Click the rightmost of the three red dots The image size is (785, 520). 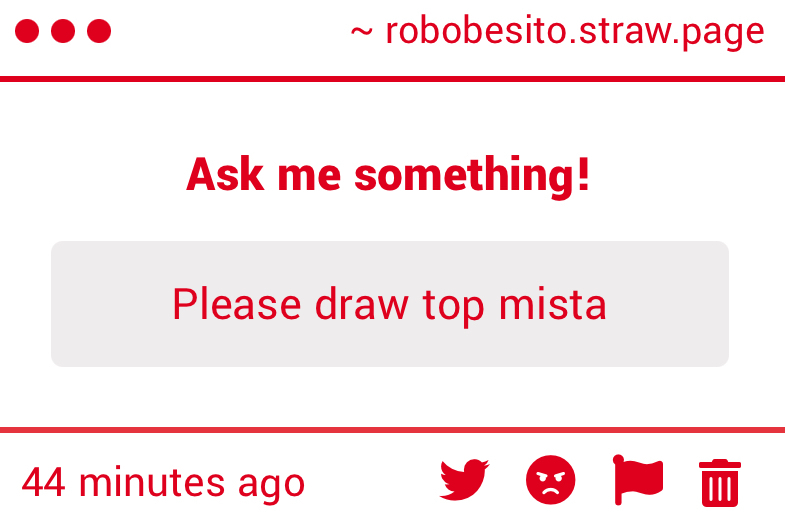click(99, 32)
